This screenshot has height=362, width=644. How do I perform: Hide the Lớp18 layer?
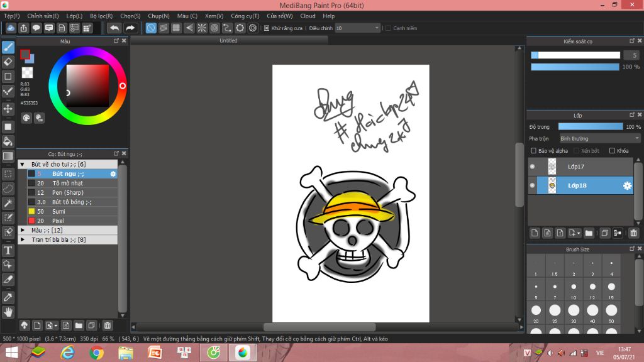[532, 185]
